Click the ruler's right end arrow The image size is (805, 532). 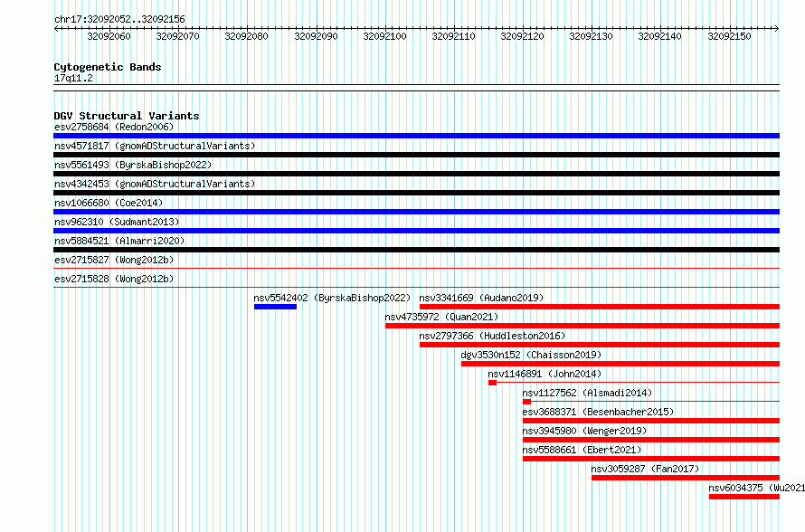point(777,29)
